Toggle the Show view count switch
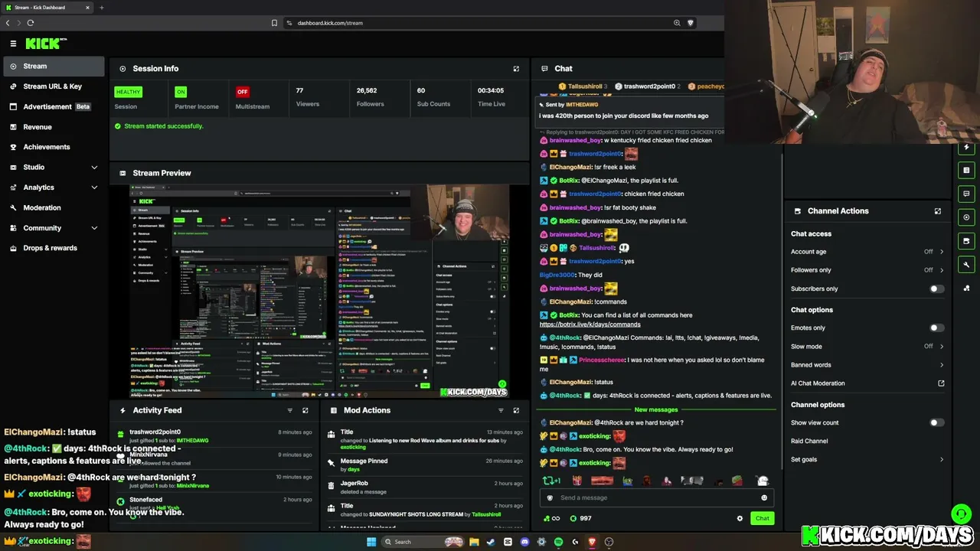This screenshot has width=980, height=551. (x=936, y=422)
